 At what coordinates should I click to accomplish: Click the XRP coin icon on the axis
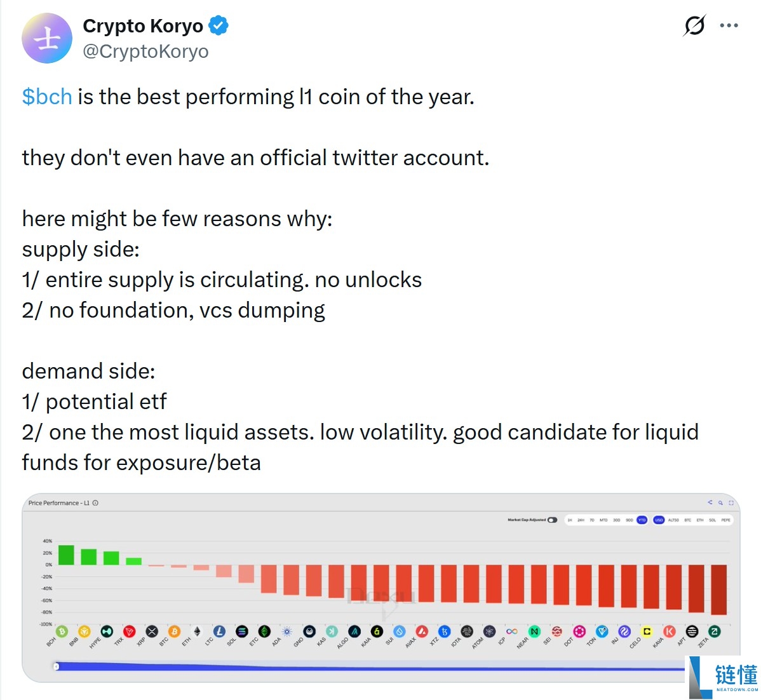pyautogui.click(x=151, y=632)
